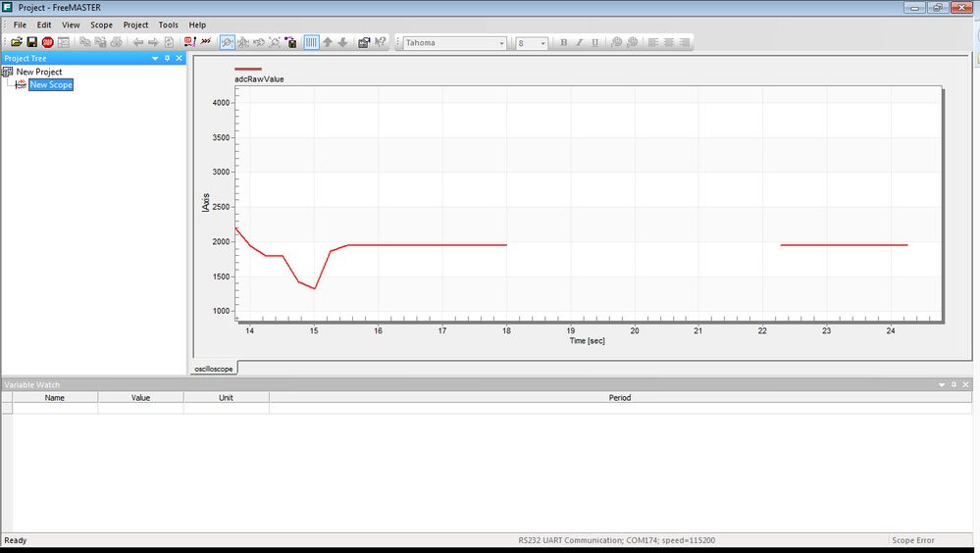Toggle Bold formatting
Screen dimensions: 980x553
click(x=564, y=42)
